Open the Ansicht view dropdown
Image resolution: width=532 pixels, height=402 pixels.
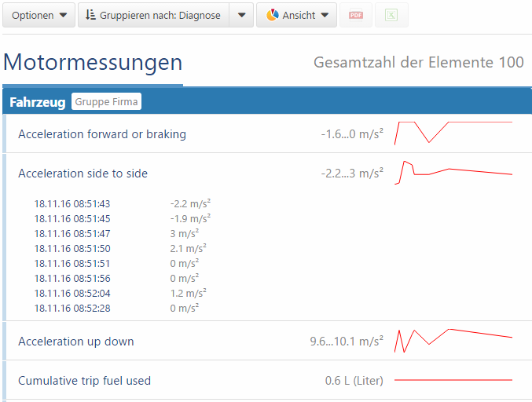(296, 15)
